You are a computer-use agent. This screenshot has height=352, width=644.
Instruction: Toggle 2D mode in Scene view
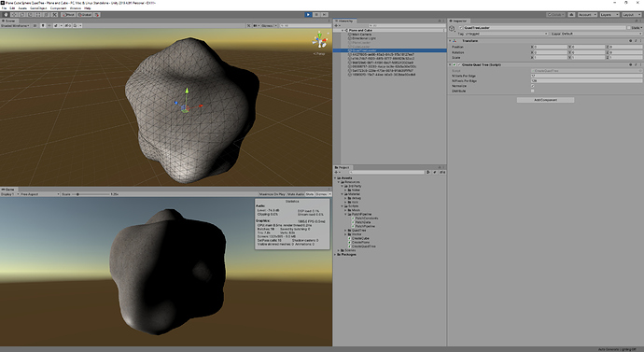[x=35, y=25]
